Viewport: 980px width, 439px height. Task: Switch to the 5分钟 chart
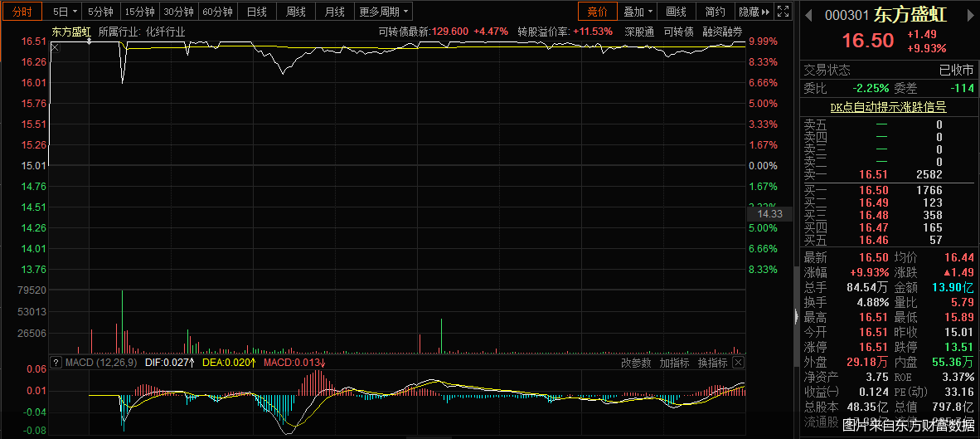click(100, 12)
